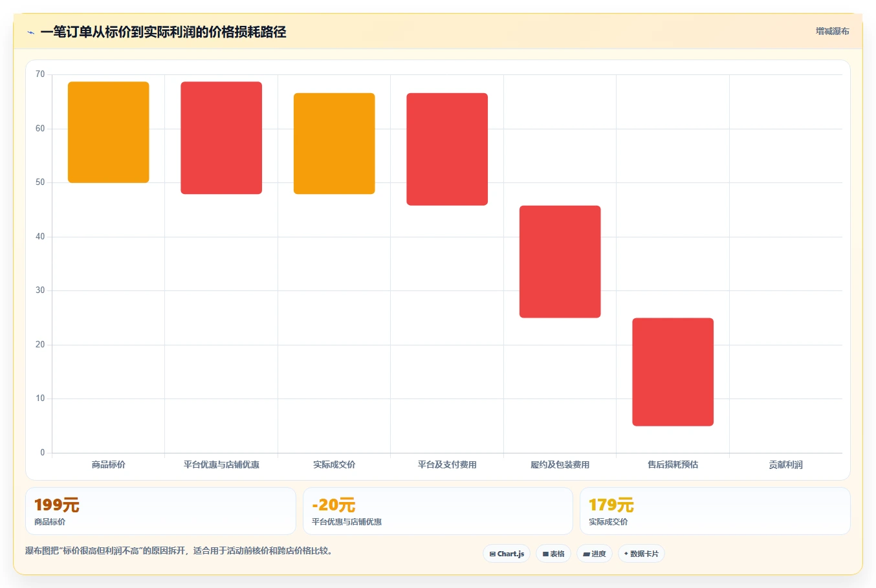Click the x-axis label 实际成交价

pos(334,464)
